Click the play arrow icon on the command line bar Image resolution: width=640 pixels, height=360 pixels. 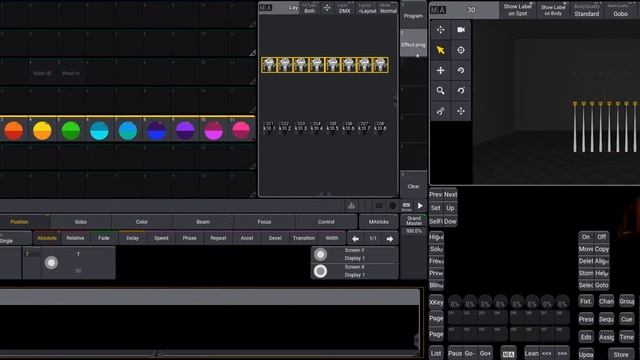coord(420,206)
